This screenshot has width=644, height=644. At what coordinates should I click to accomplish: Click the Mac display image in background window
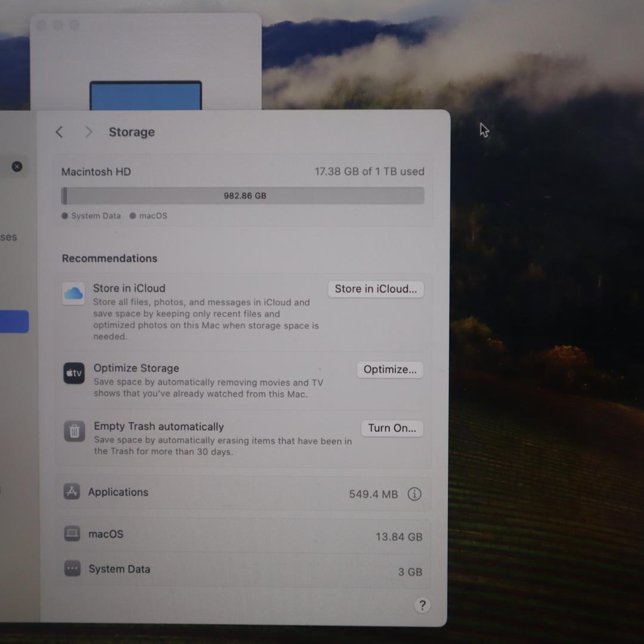[145, 95]
